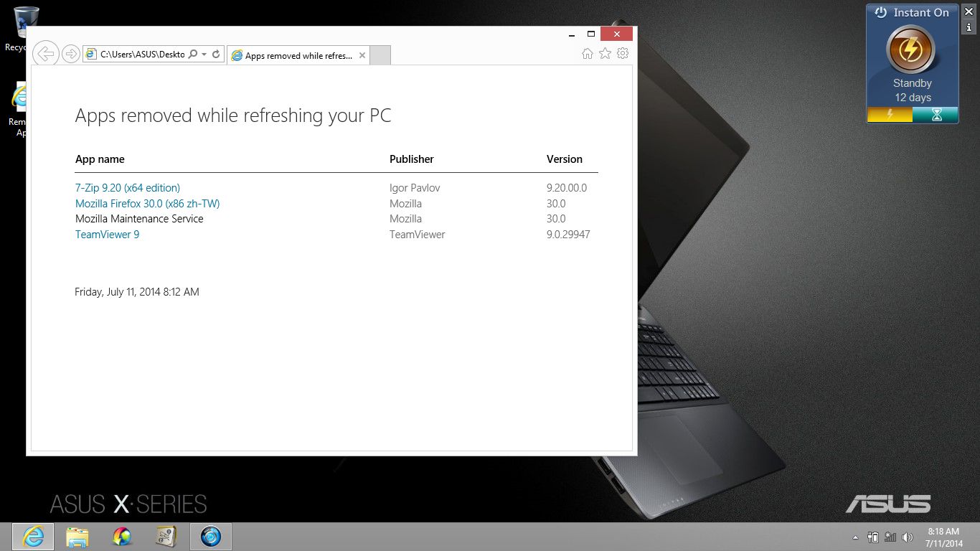Open a new blank tab
This screenshot has width=980, height=551.
(380, 55)
